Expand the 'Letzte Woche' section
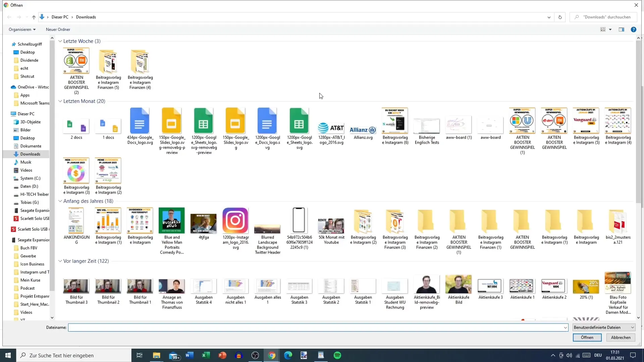 (x=60, y=41)
